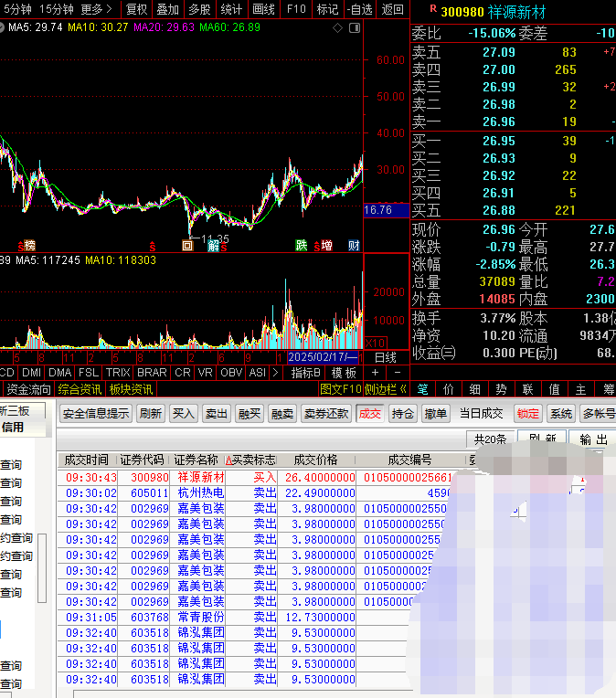Open the 画线 drawing tools
Image resolution: width=616 pixels, height=698 pixels.
[264, 9]
